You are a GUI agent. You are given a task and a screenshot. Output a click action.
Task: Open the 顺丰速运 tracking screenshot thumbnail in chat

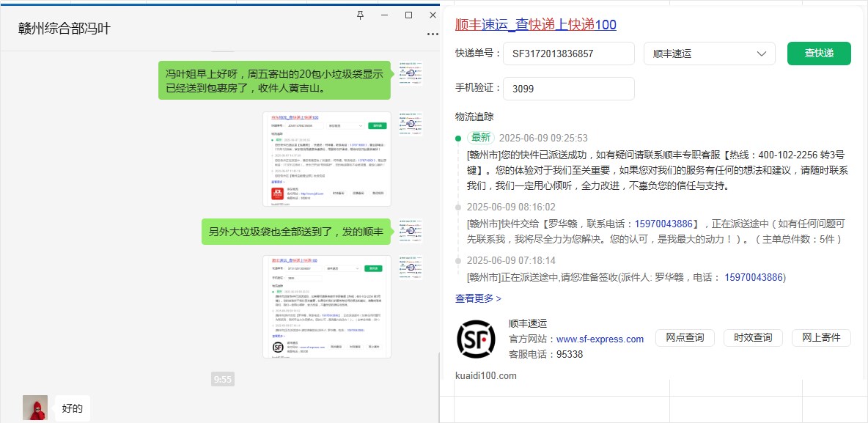[327, 306]
